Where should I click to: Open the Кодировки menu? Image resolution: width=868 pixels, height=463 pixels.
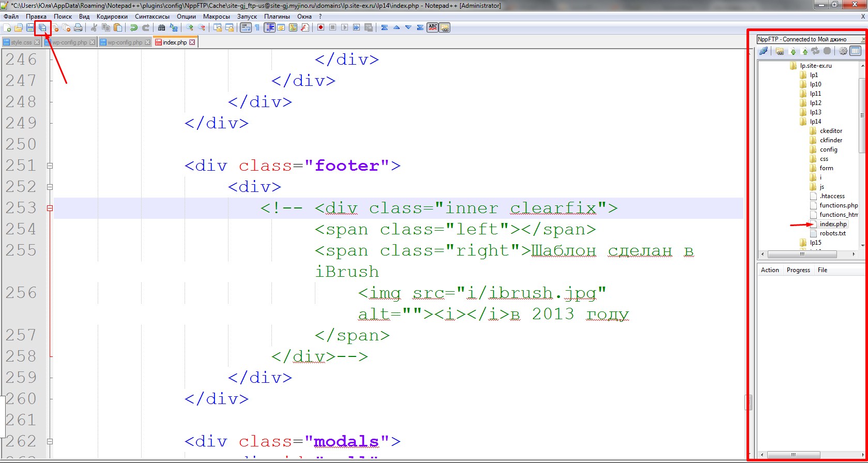[112, 17]
